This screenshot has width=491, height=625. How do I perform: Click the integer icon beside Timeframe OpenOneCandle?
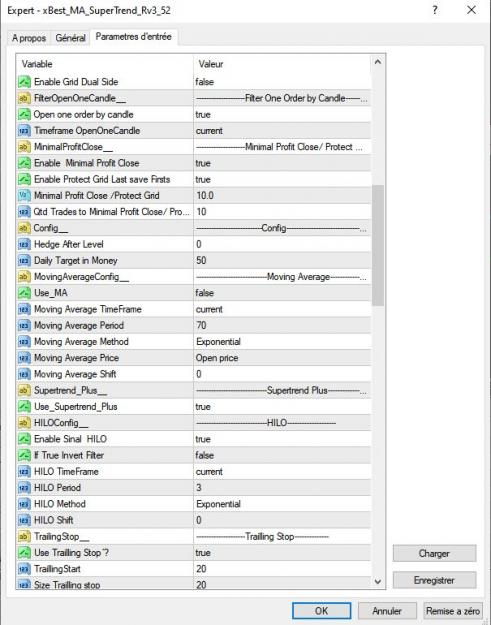(24, 131)
